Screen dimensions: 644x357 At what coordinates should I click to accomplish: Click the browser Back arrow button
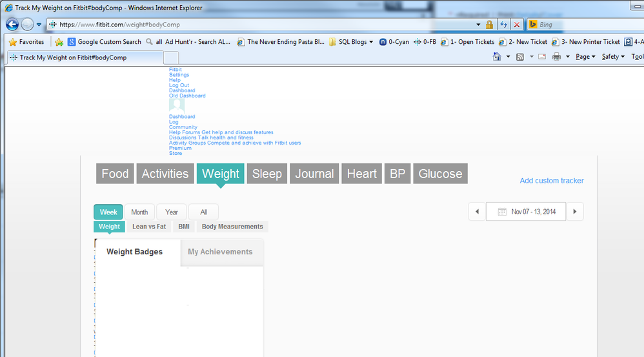click(x=12, y=25)
